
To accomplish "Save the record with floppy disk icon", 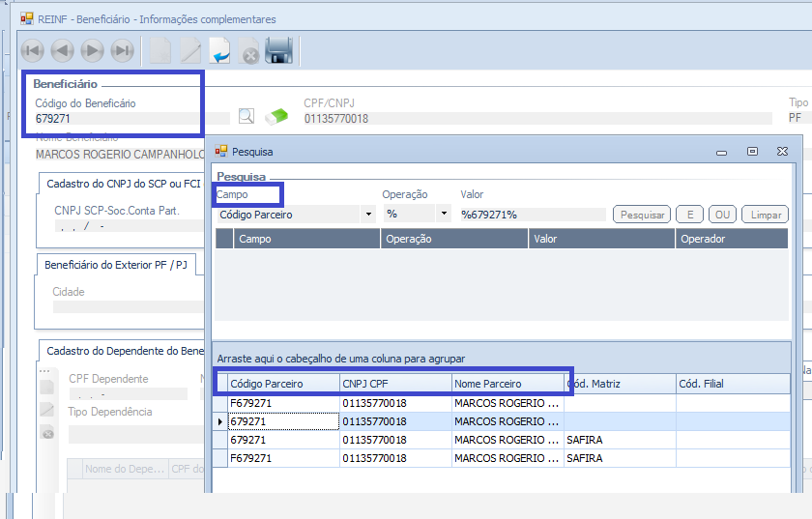I will click(x=279, y=51).
